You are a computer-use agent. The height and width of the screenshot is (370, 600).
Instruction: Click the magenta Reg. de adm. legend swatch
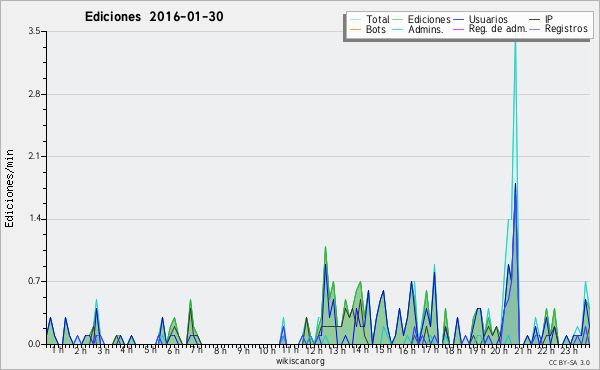point(458,29)
